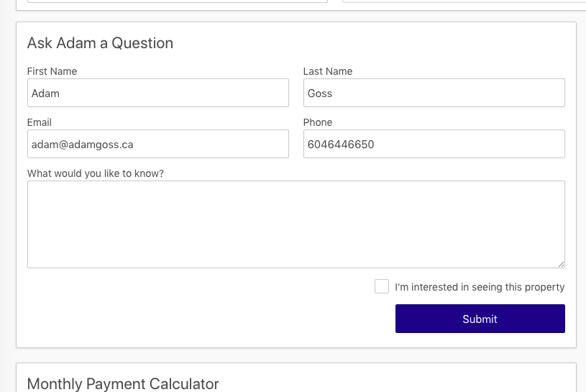Click the 'Ask Adam a Question' heading
Viewport: 586px width, 392px height.
click(100, 43)
